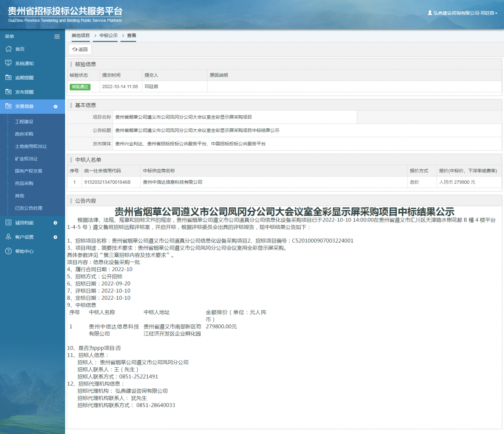Open the user account dropdown 弘典建设咨询有限公司-邓廷容
This screenshot has width=504, height=434.
462,13
